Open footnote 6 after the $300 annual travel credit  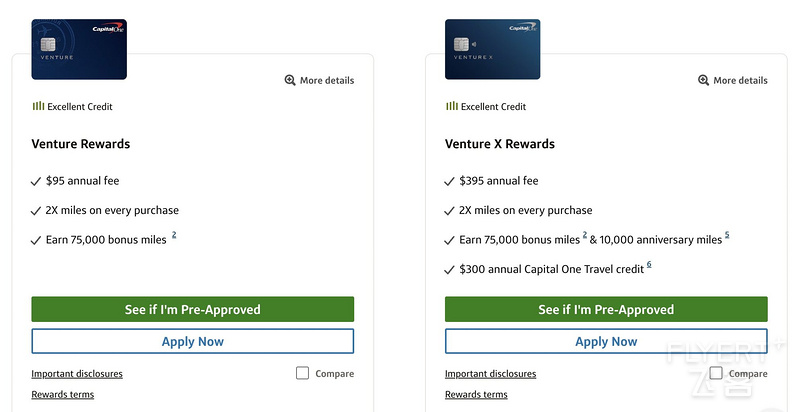[649, 265]
